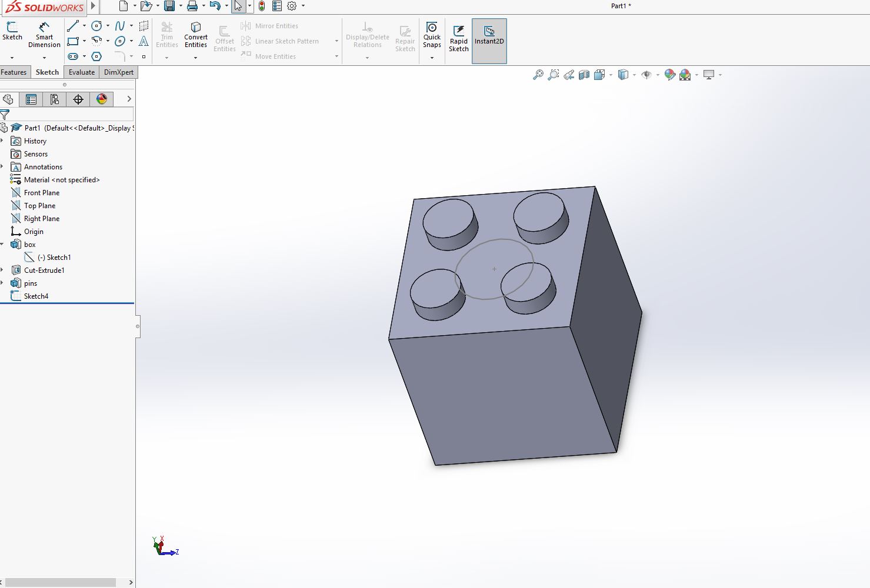Toggle the Rapid Sketch button
The image size is (870, 588).
point(459,39)
